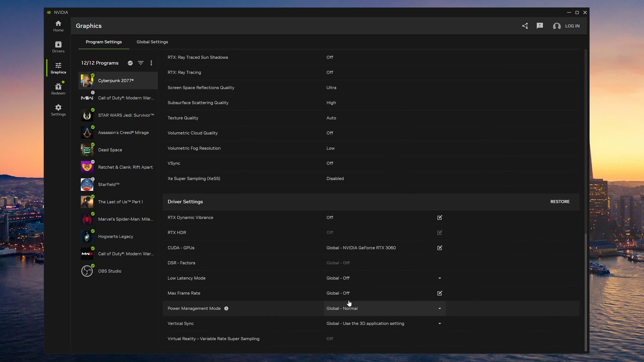This screenshot has height=362, width=644.
Task: Edit the Max Frame Rate setting
Action: click(x=439, y=293)
